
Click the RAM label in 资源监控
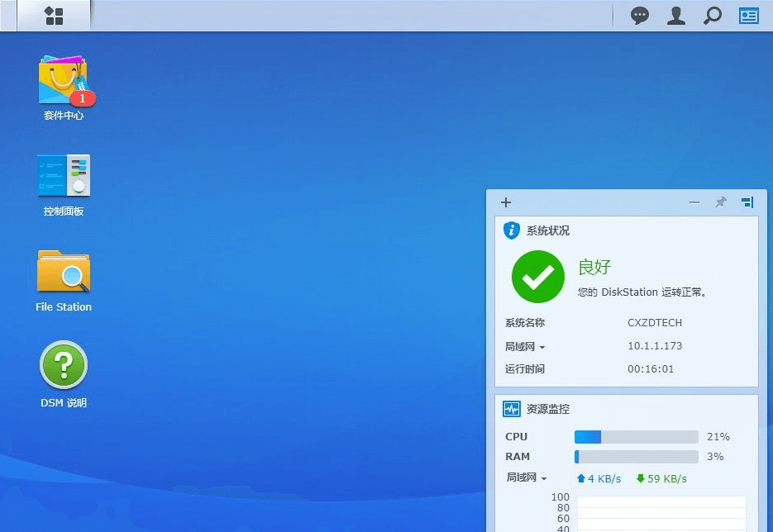pos(518,457)
